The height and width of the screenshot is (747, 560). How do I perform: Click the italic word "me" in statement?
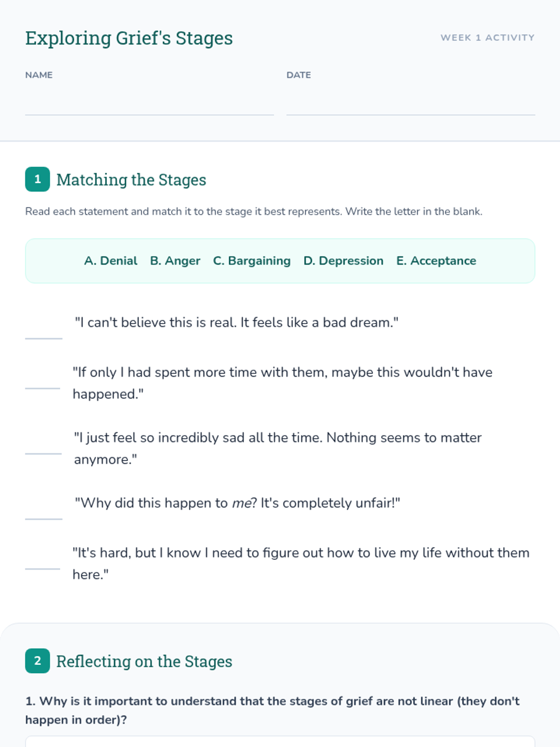[x=242, y=503]
